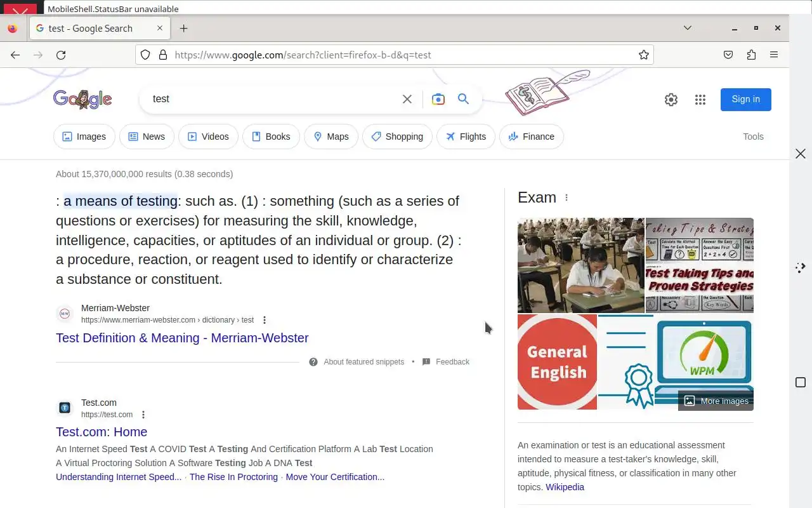
Task: Switch to the Videos filter
Action: tap(208, 137)
